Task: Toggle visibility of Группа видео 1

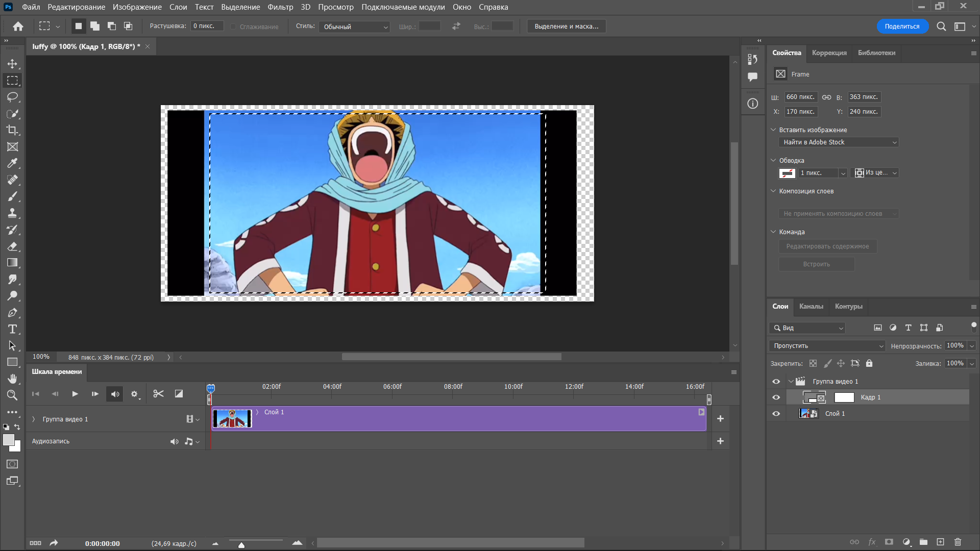Action: [x=776, y=381]
